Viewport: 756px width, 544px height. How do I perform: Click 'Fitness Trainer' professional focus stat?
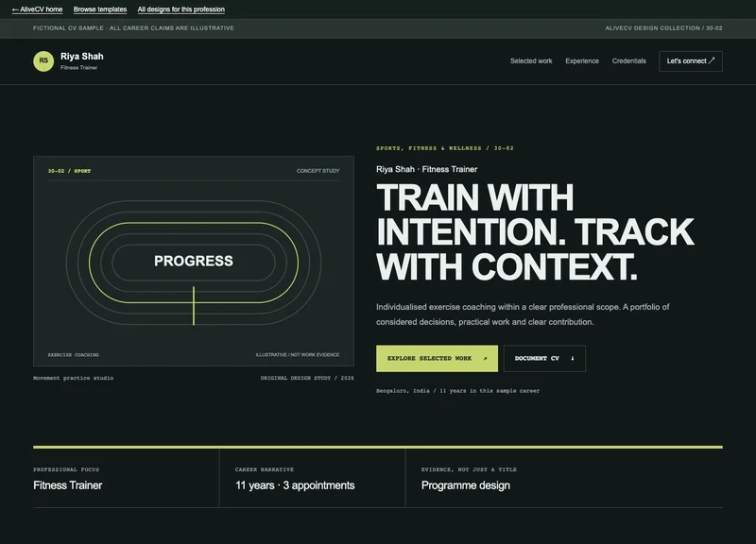coord(67,485)
